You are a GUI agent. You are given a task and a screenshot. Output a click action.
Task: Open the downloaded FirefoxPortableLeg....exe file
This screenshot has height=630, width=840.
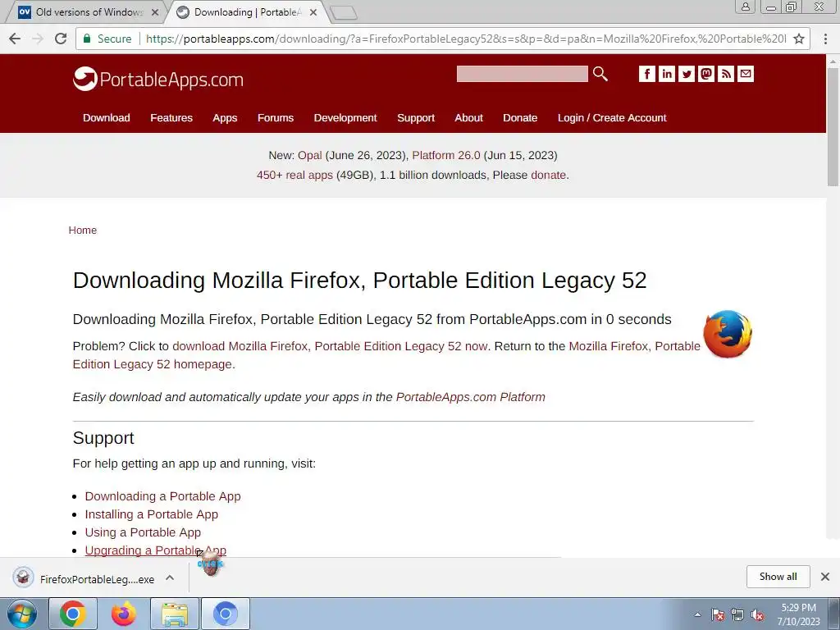tap(84, 578)
